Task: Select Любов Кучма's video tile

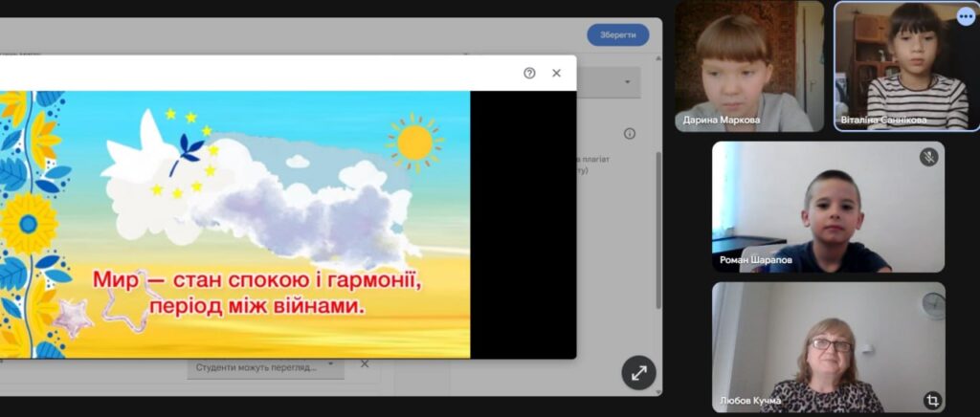Action: tap(828, 347)
